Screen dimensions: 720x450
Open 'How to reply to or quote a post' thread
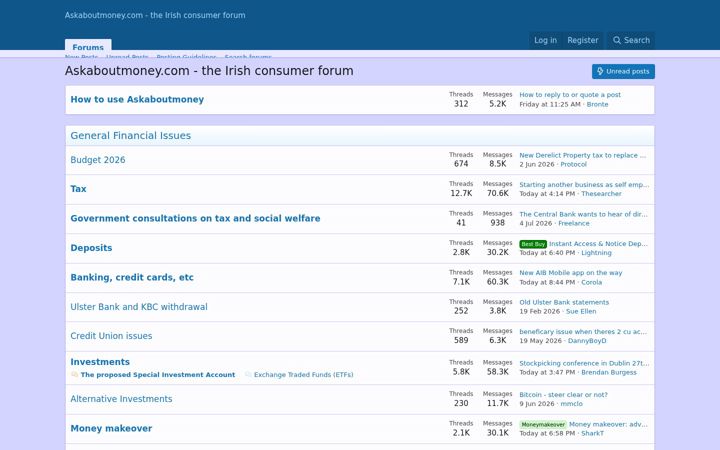[570, 95]
